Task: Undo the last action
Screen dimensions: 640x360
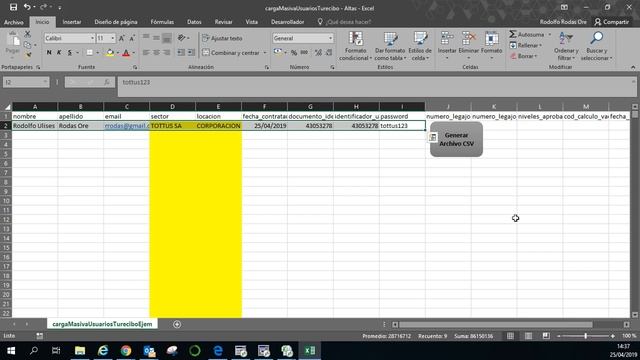Action: pyautogui.click(x=27, y=7)
